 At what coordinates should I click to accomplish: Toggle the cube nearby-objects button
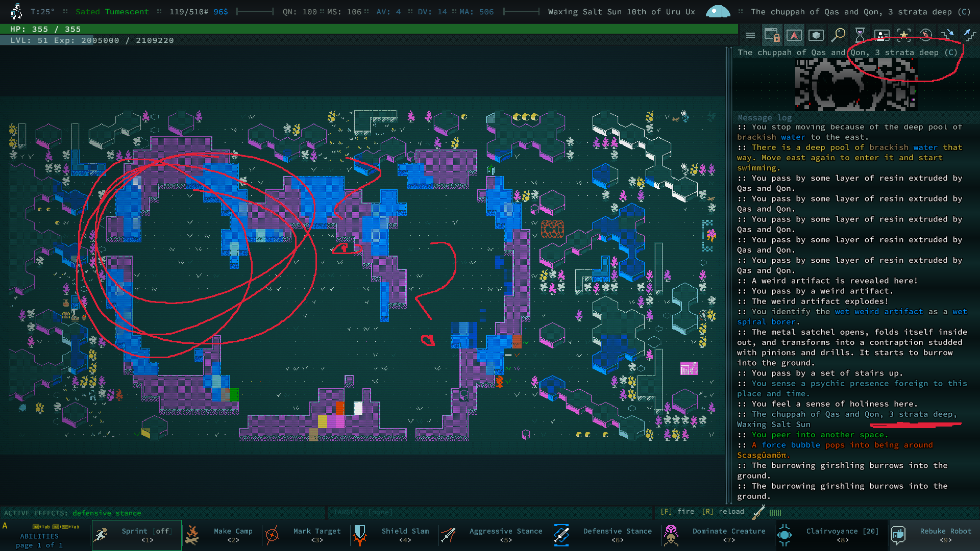pos(816,35)
